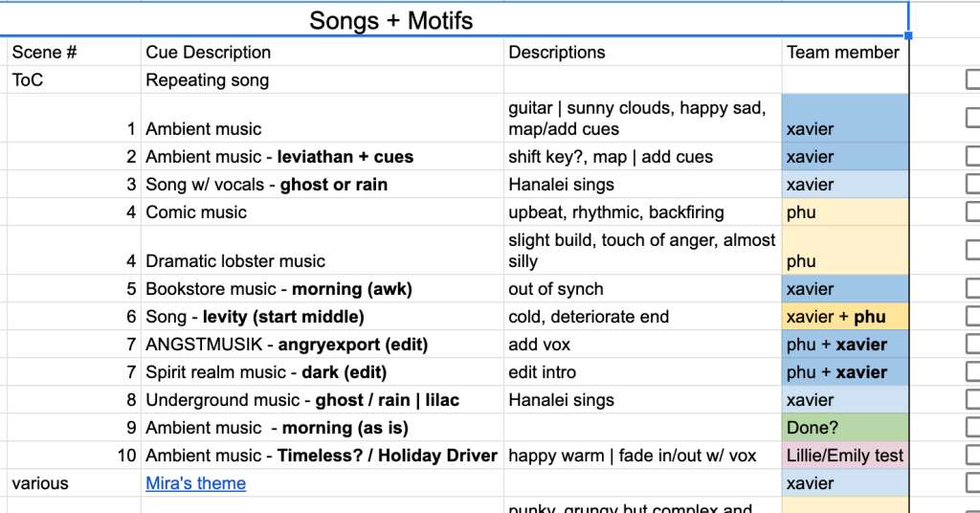Select the Songs + Motifs title cell
980x513 pixels.
coord(454,20)
